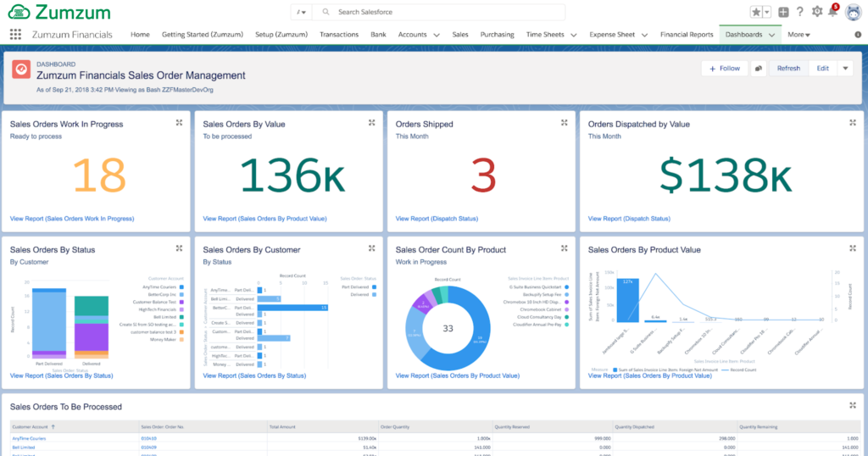The width and height of the screenshot is (868, 456).
Task: Click the info icon at nav bar end
Action: pyautogui.click(x=858, y=34)
